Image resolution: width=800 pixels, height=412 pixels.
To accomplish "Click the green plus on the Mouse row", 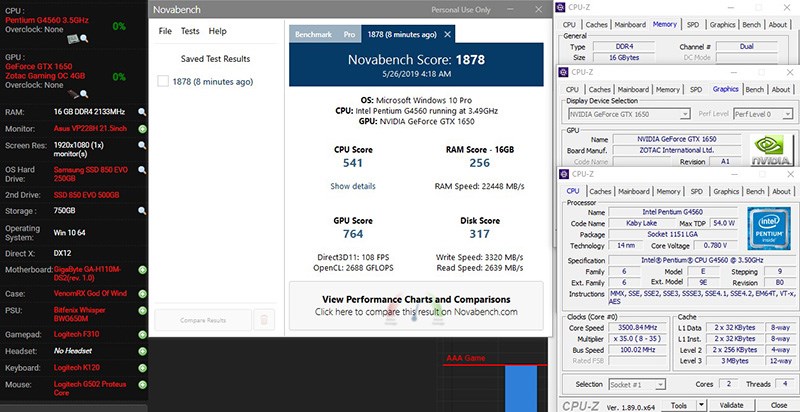I will [142, 384].
